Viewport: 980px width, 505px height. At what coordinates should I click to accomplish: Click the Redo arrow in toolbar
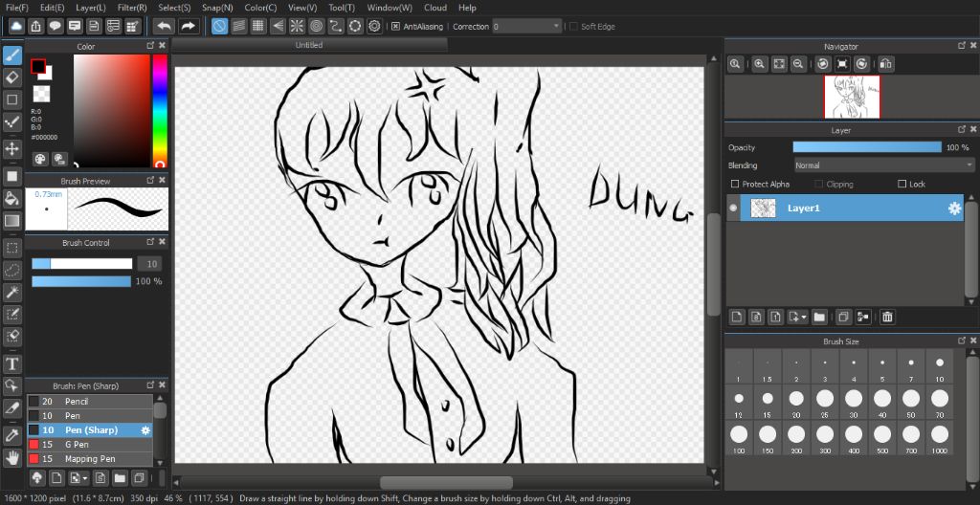click(x=188, y=26)
